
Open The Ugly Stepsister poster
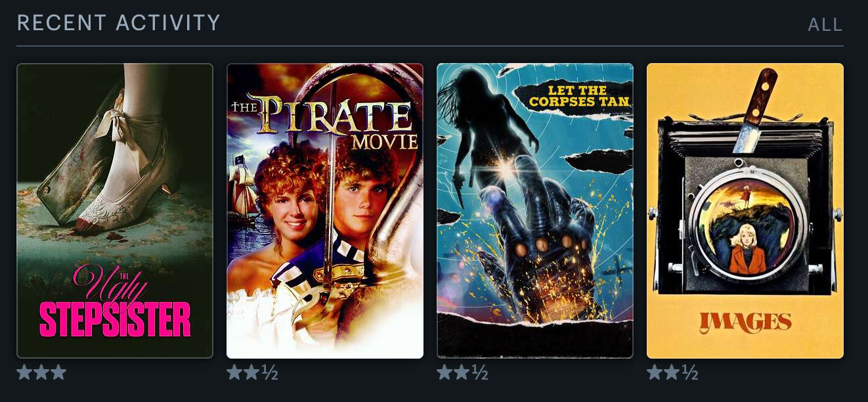tap(115, 211)
